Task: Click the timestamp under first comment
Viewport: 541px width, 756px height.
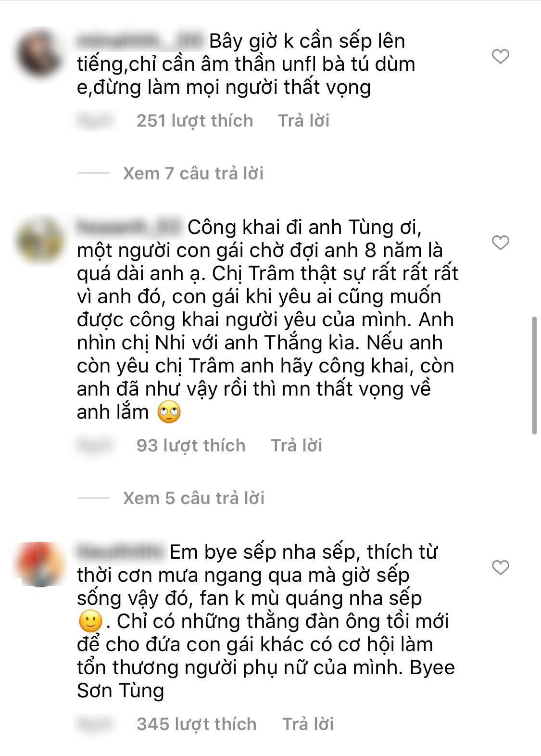Action: [96, 120]
